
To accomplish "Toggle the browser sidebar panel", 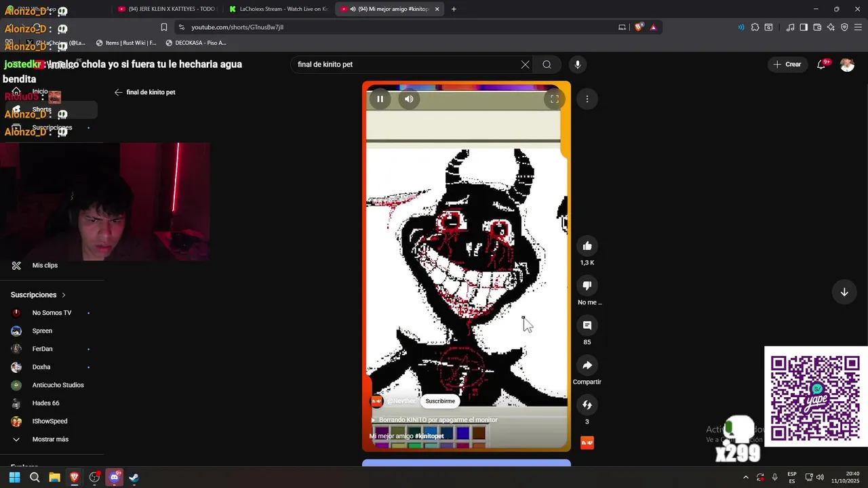I will (x=804, y=27).
